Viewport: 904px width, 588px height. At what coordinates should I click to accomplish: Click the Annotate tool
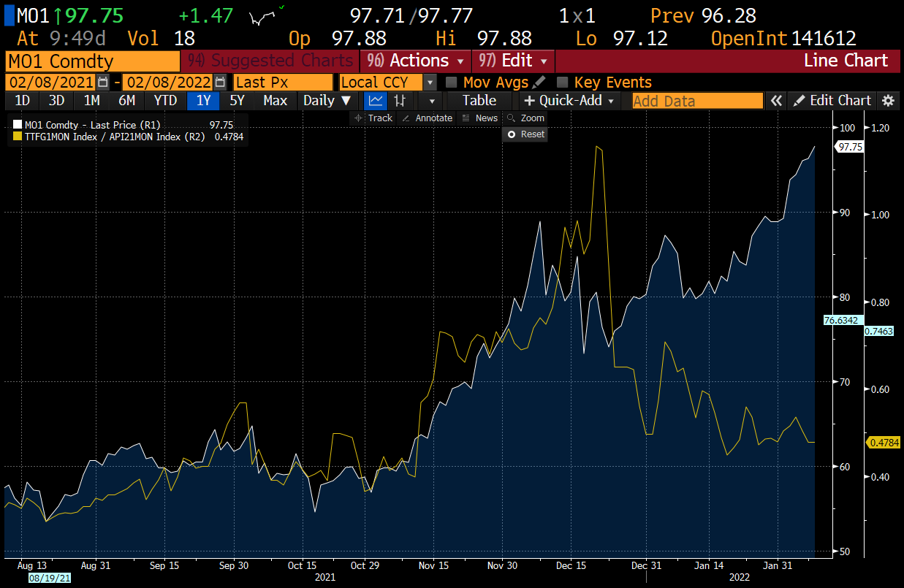point(428,118)
